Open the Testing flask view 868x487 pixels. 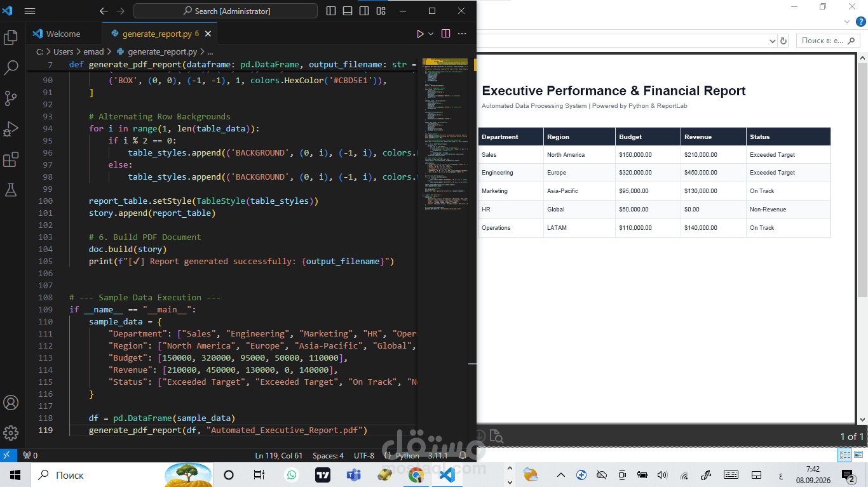coord(11,189)
